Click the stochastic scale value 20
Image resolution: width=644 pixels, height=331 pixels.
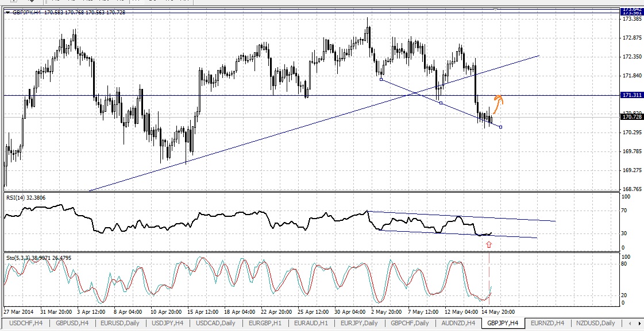tap(624, 295)
